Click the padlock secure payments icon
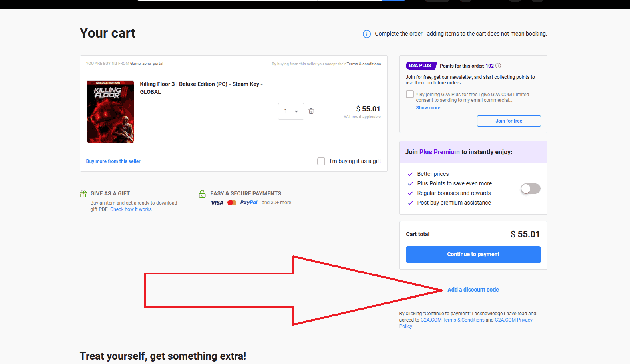The image size is (630, 364). coord(202,194)
